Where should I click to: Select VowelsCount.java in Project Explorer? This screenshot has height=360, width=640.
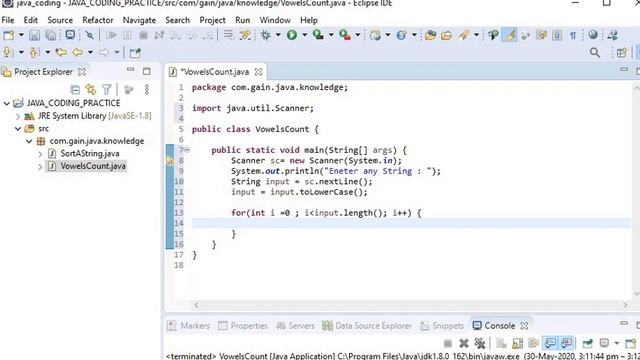(x=93, y=166)
